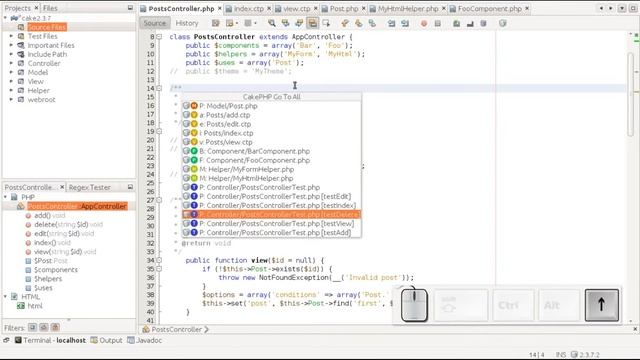The image size is (640, 360).
Task: Switch to the index.ctp editor tab
Action: pyautogui.click(x=248, y=8)
